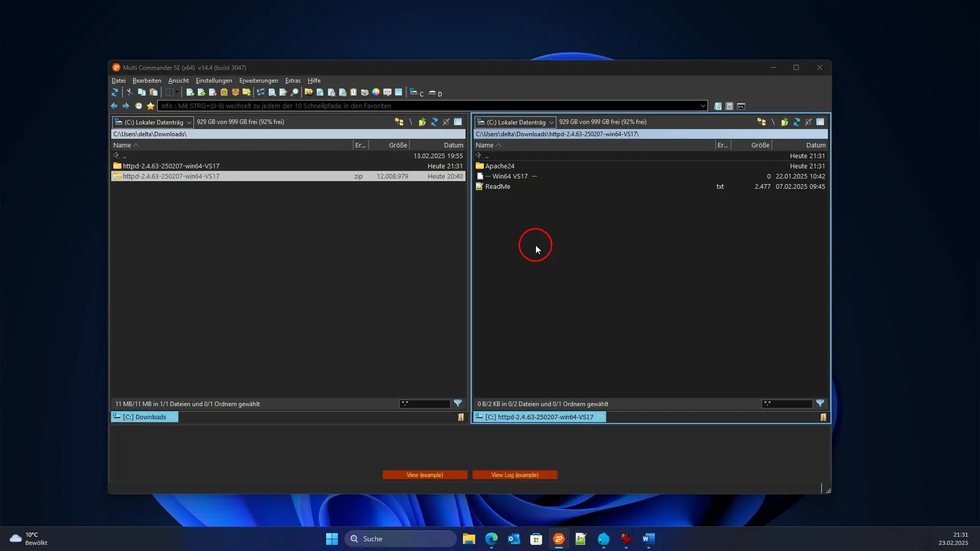Click the Cut scissors toolbar icon
980x551 pixels.
(x=130, y=92)
